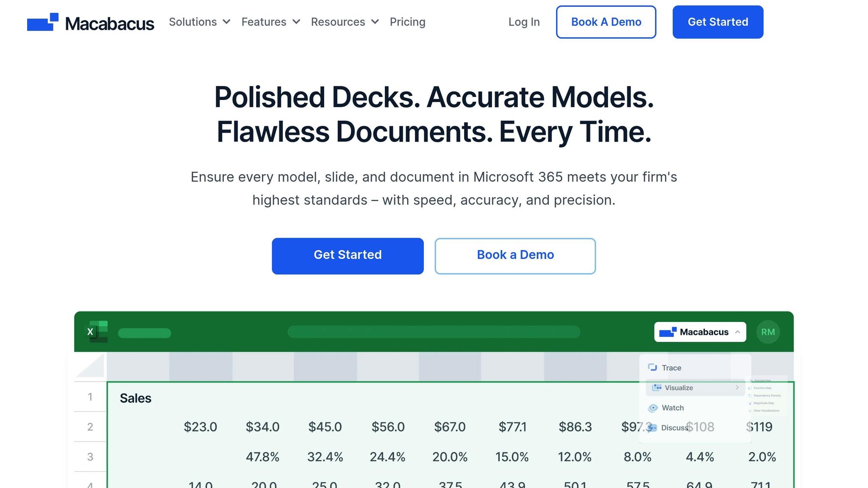Click the Trace icon in the Macabacus menu

click(652, 367)
